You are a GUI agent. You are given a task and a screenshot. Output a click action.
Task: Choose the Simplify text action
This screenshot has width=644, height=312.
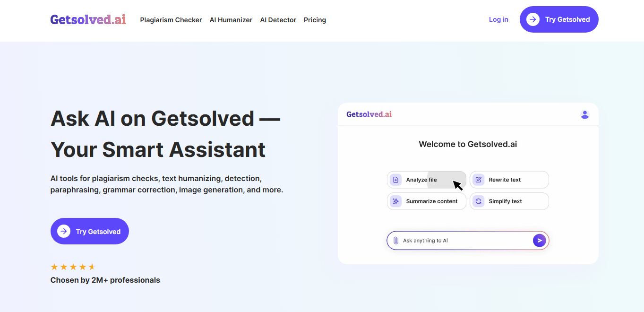[509, 201]
